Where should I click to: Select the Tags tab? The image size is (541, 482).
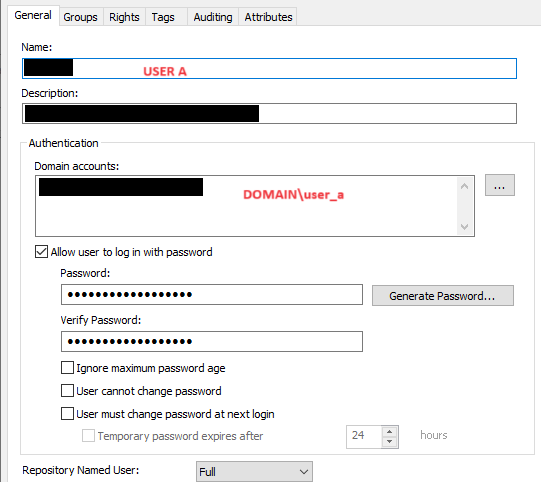pyautogui.click(x=163, y=17)
